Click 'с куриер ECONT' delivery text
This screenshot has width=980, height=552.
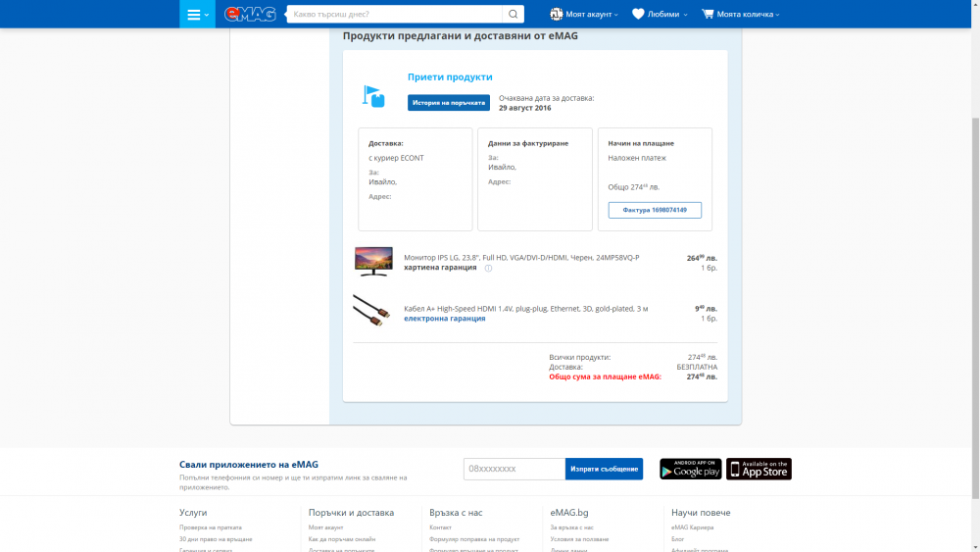(396, 158)
